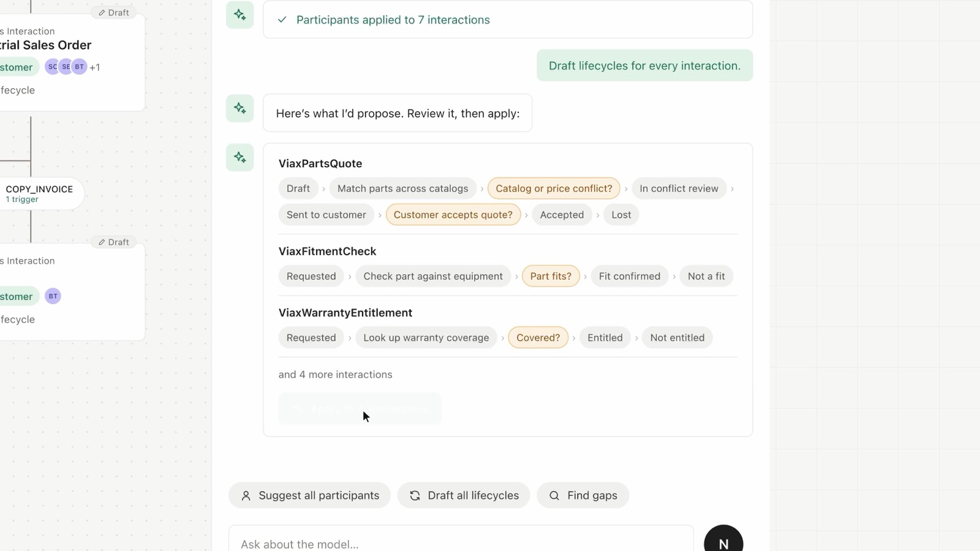
Task: Click the BT avatar on the lower interaction card
Action: (53, 296)
